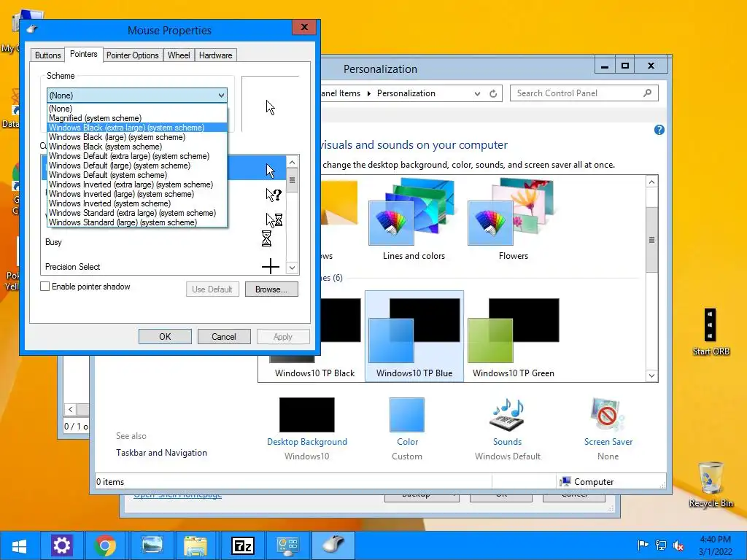Open the taskbar clock showing 4:40 PM
Screen dimensions: 747x560
[x=715, y=545]
